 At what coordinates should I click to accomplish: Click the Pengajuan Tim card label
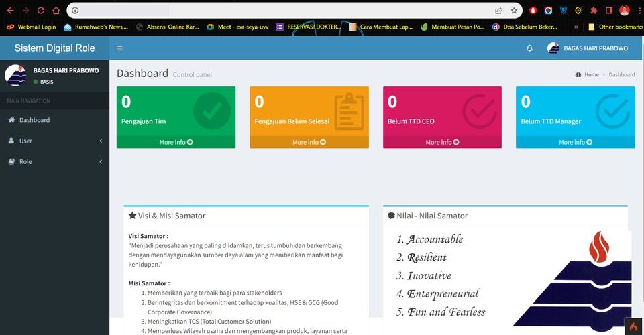click(144, 121)
